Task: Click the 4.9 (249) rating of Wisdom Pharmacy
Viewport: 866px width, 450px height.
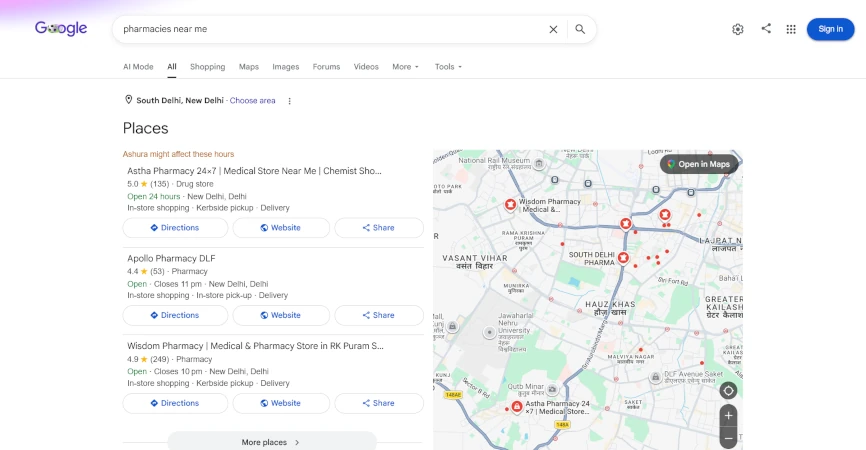Action: pyautogui.click(x=148, y=359)
